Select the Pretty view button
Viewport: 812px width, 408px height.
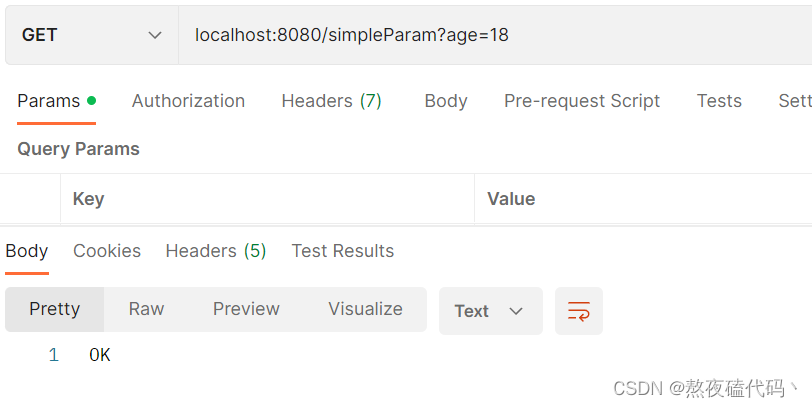tap(54, 310)
